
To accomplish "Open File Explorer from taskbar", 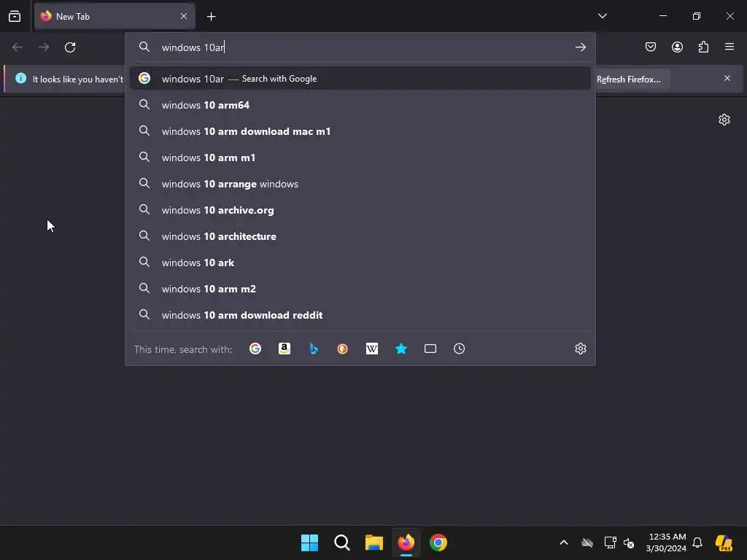I will [374, 542].
